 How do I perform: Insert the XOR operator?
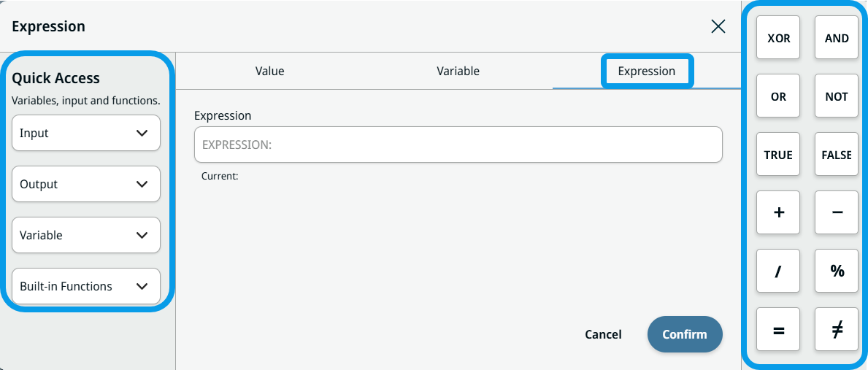click(778, 38)
